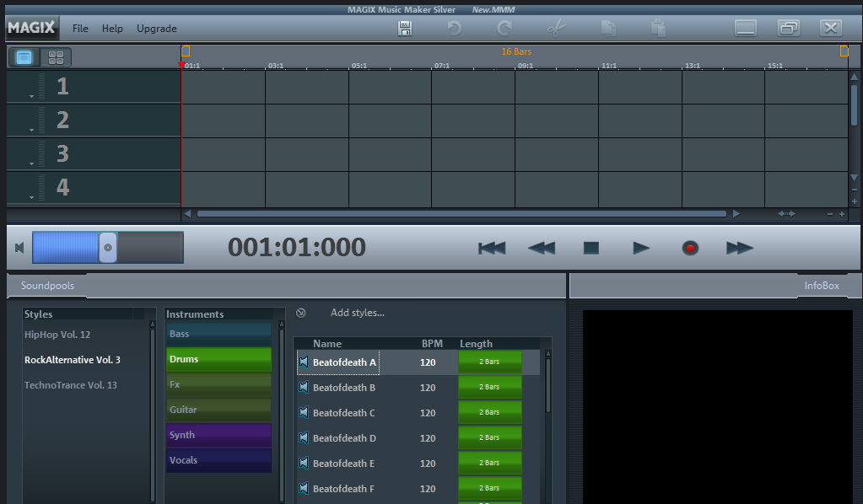Click the loop list vertical scrollbar
This screenshot has width=863, height=504.
click(x=547, y=386)
